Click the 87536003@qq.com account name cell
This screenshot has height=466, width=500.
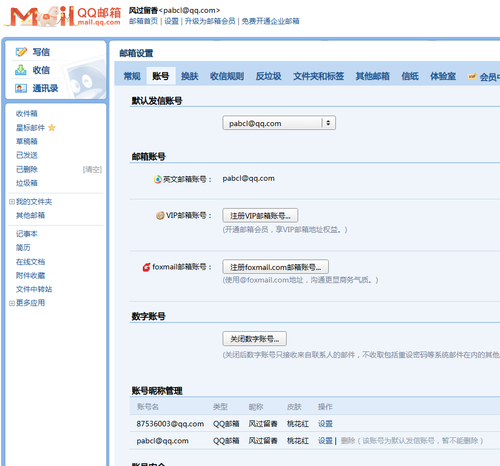(x=170, y=424)
